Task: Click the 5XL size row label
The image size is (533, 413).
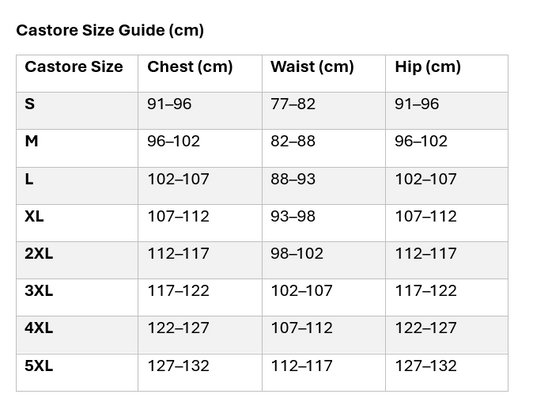Action: click(39, 366)
